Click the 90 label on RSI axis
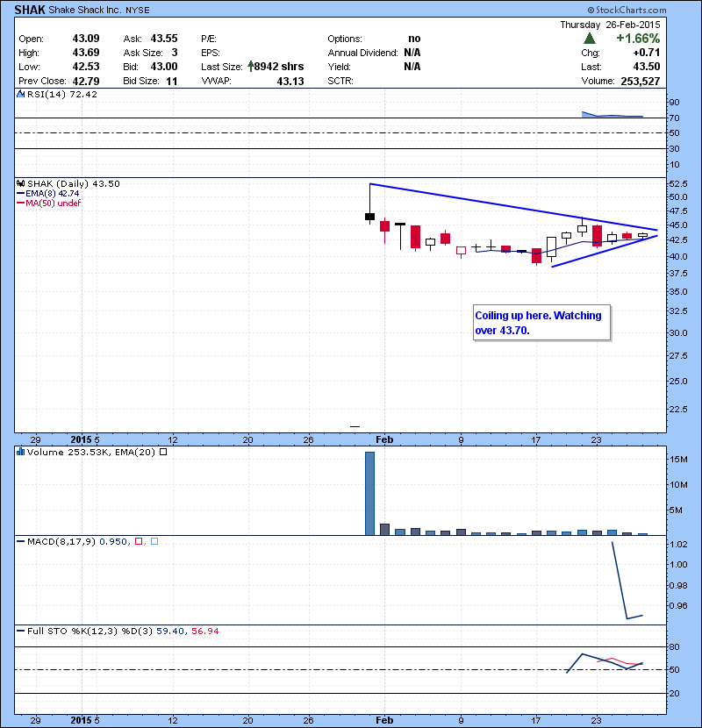Viewport: 702px width, 728px height. tap(674, 102)
